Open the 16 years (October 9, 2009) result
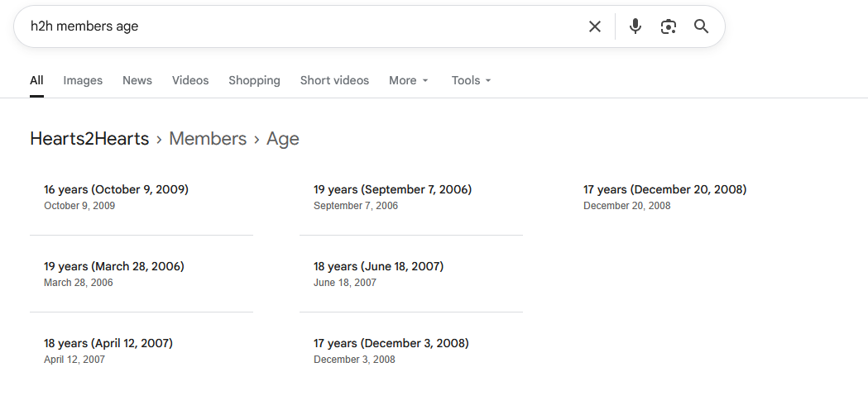 (116, 189)
